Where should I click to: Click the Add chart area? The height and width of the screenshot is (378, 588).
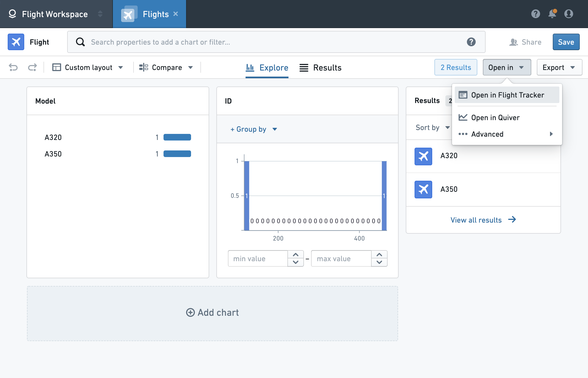click(x=213, y=313)
